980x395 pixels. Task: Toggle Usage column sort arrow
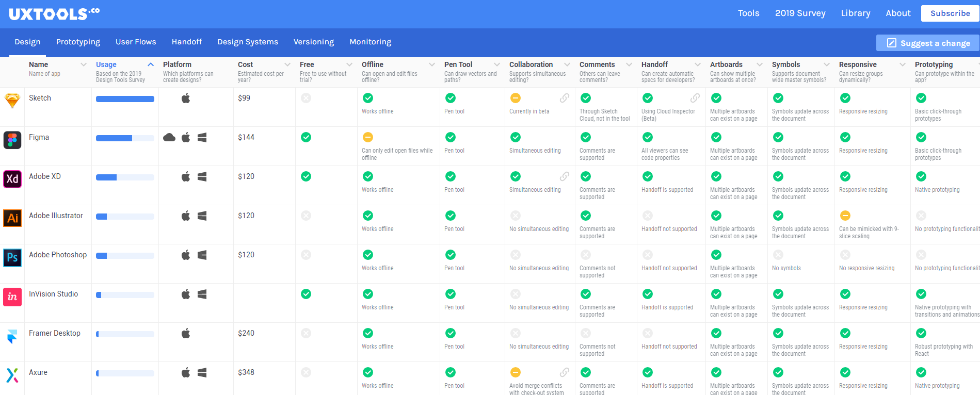[151, 64]
